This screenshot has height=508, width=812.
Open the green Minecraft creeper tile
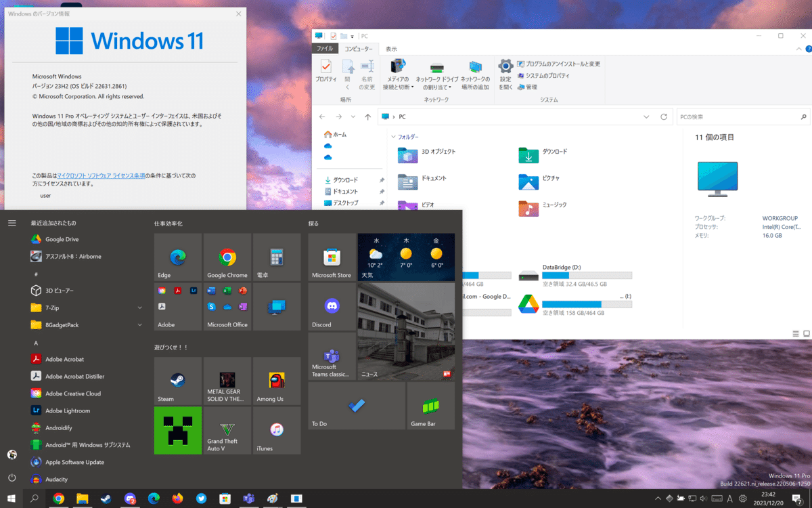click(178, 430)
